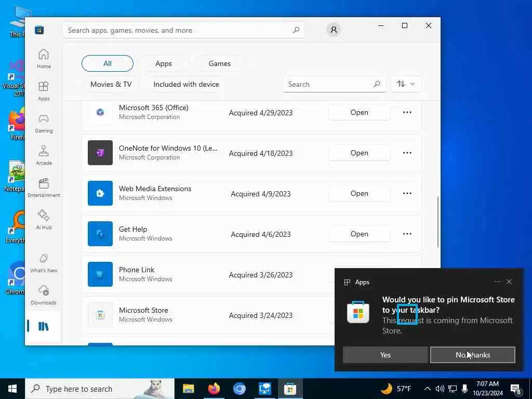Open Web Media Extensions
Screen dimensions: 532x399
(x=360, y=193)
